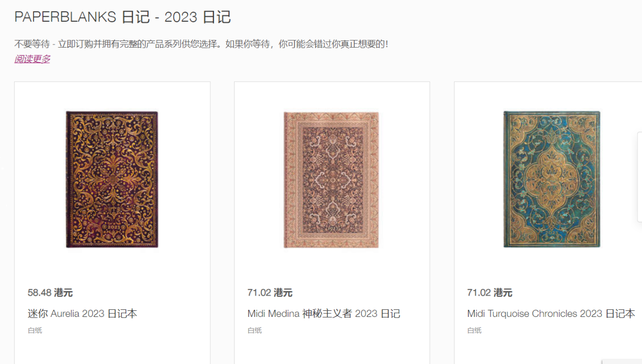Viewport: 642px width, 364px height.
Task: Click the PAPERBLANKS 日记 - 2023 日记 heading
Action: pos(123,17)
